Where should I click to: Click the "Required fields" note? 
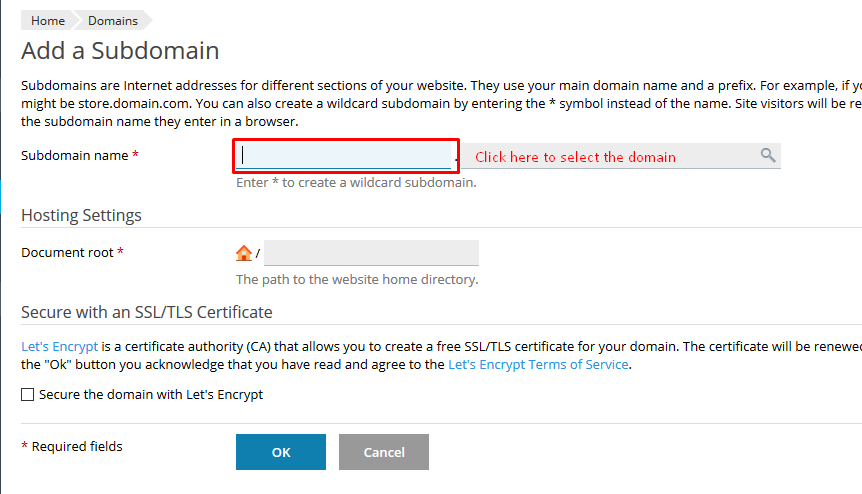(77, 446)
